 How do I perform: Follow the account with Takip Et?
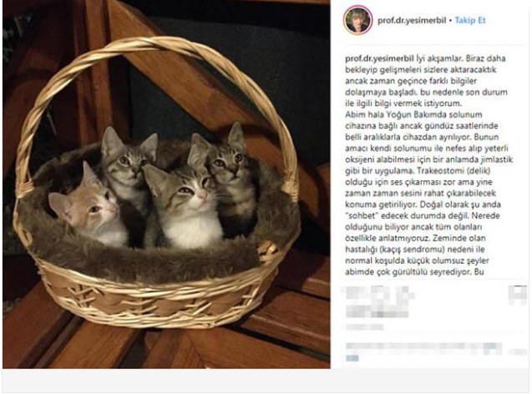pos(470,20)
